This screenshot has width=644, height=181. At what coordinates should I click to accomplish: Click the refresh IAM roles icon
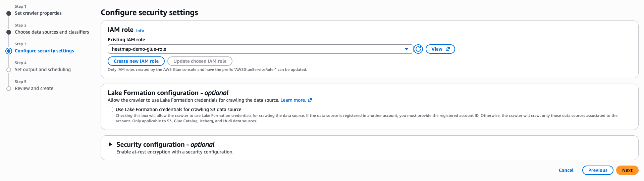coord(418,49)
